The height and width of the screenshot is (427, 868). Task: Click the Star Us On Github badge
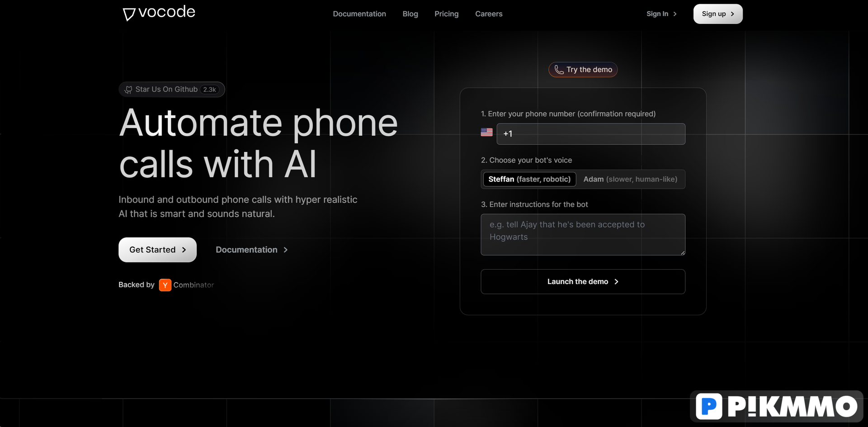pyautogui.click(x=172, y=90)
